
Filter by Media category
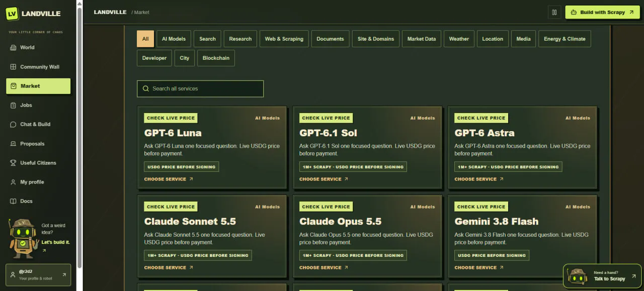click(523, 39)
